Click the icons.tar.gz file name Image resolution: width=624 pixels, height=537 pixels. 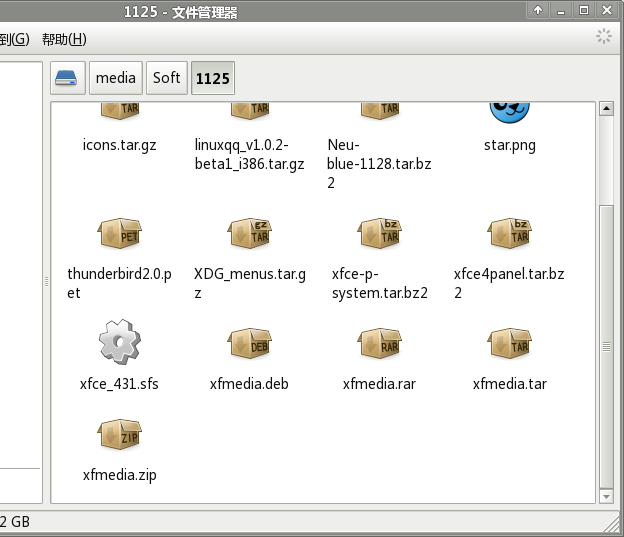tap(119, 145)
